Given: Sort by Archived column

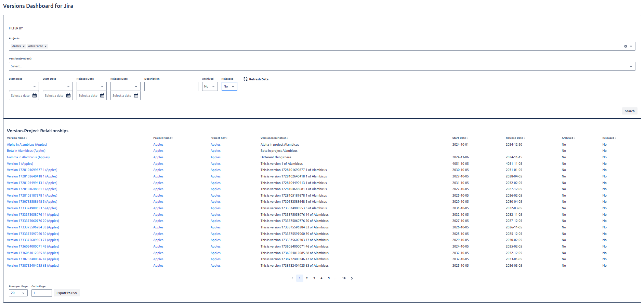Looking at the screenshot, I should (x=568, y=138).
